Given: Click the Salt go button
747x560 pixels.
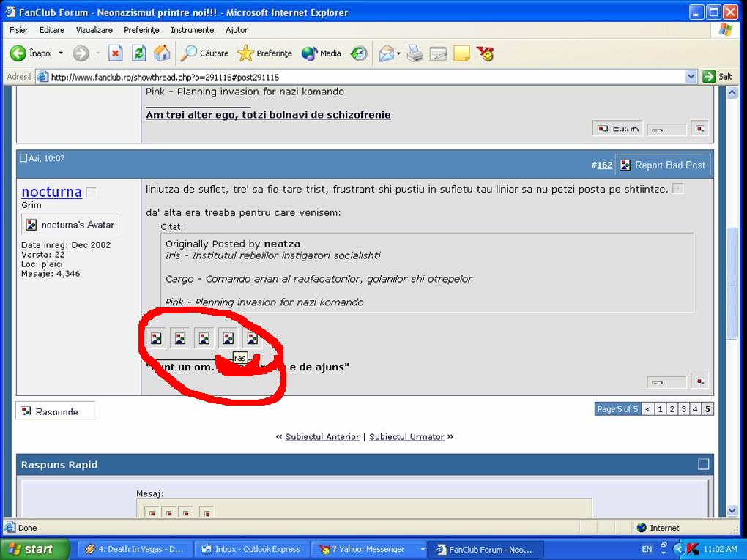Looking at the screenshot, I should 717,77.
